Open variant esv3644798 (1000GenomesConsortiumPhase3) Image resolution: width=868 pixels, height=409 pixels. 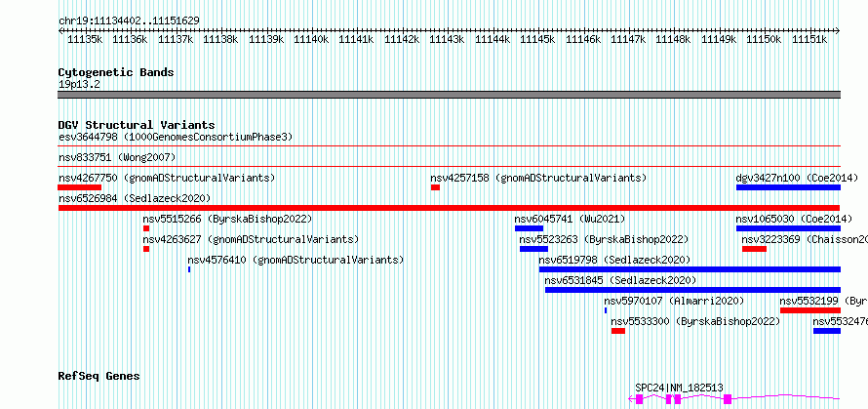coord(176,137)
